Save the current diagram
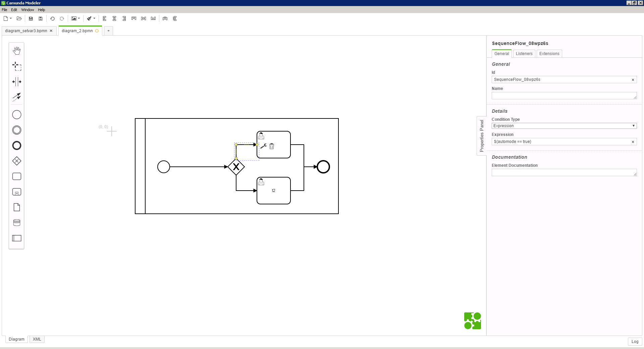This screenshot has width=644, height=349. (x=31, y=18)
